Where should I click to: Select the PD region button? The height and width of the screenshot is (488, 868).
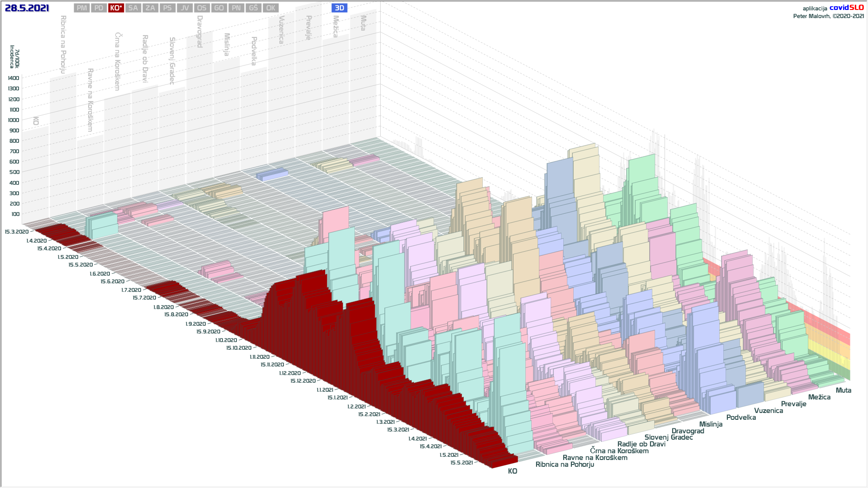[x=99, y=8]
